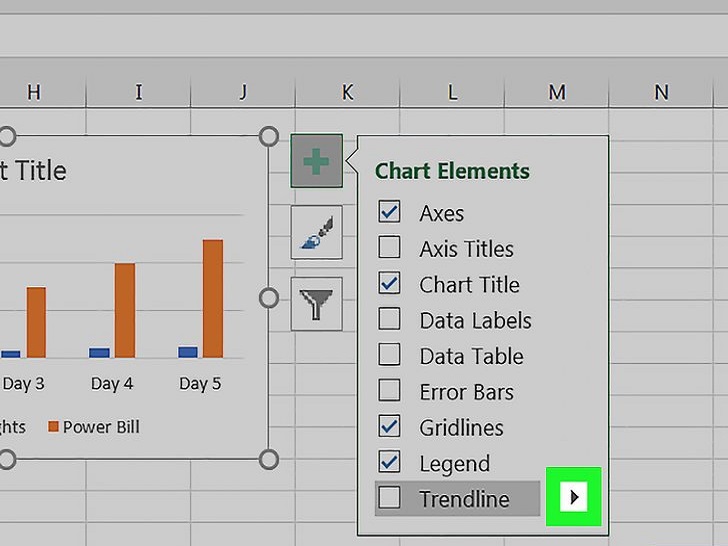The image size is (728, 546).
Task: Click the Legend label in Chart Elements
Action: click(455, 464)
